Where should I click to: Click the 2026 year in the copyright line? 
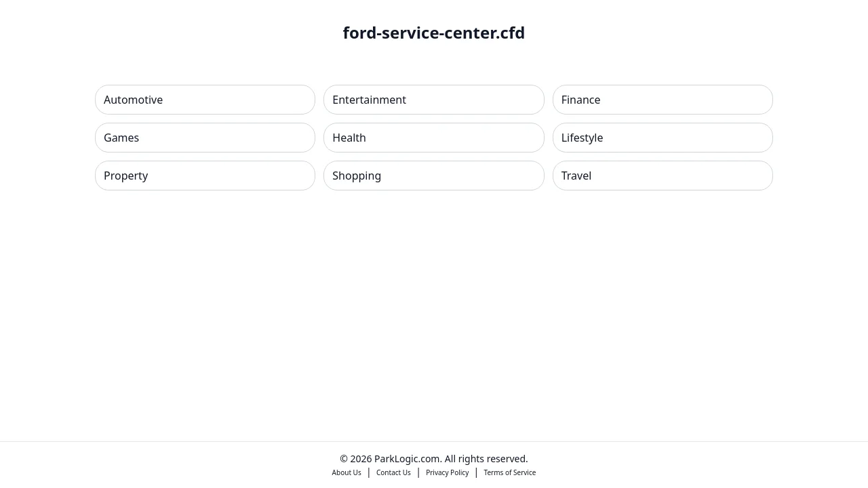(x=361, y=459)
